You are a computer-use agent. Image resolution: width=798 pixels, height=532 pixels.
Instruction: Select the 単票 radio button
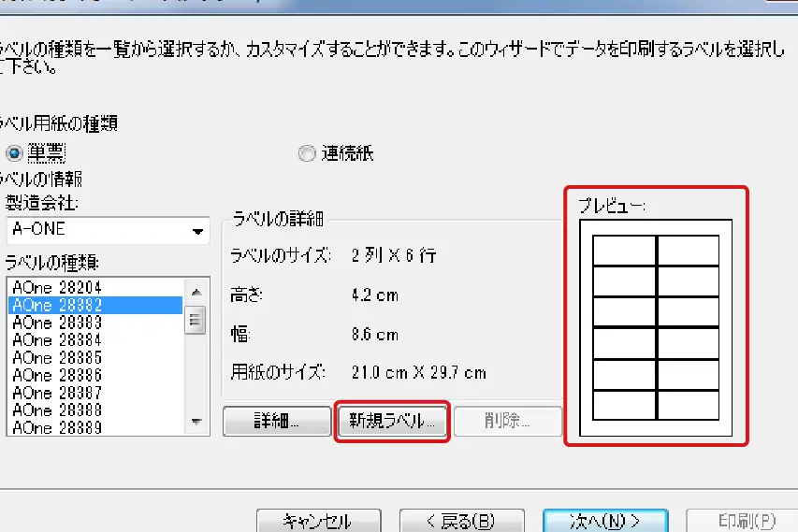point(14,153)
